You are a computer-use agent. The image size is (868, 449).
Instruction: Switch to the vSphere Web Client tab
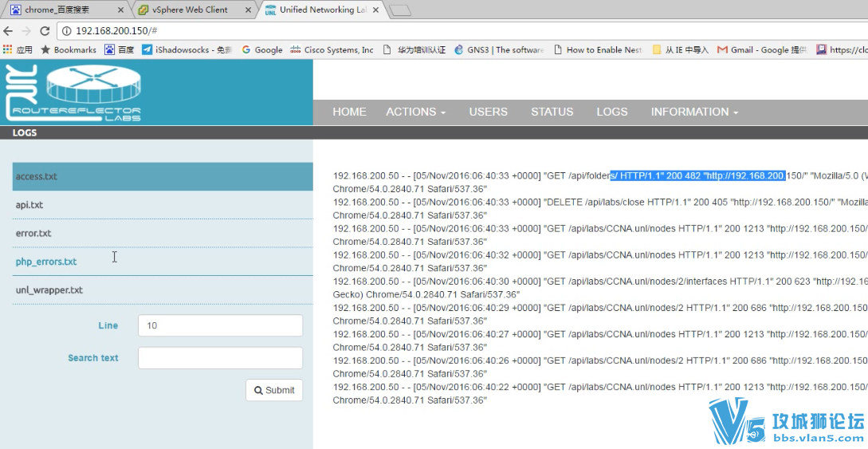[190, 10]
